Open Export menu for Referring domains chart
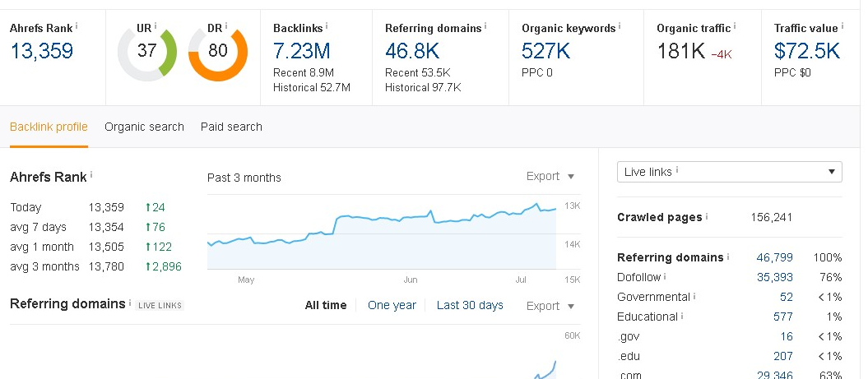Image resolution: width=868 pixels, height=379 pixels. (x=550, y=306)
